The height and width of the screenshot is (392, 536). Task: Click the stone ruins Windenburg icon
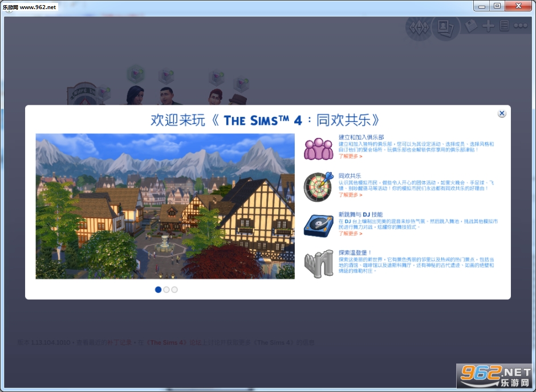pyautogui.click(x=319, y=264)
